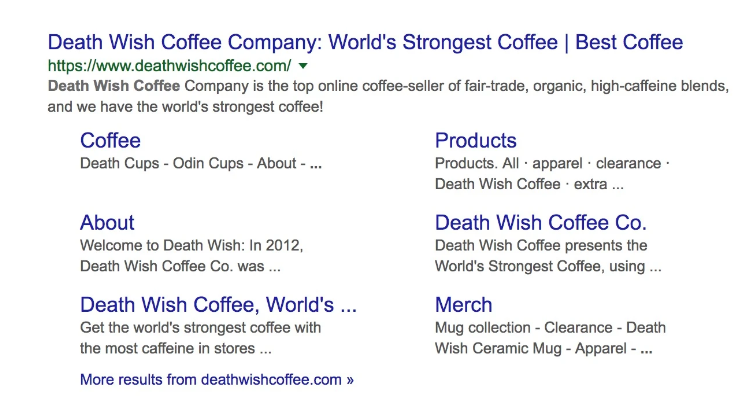The width and height of the screenshot is (754, 410).
Task: Click the "Death Wish Coffee presents the" snippet
Action: pyautogui.click(x=541, y=245)
